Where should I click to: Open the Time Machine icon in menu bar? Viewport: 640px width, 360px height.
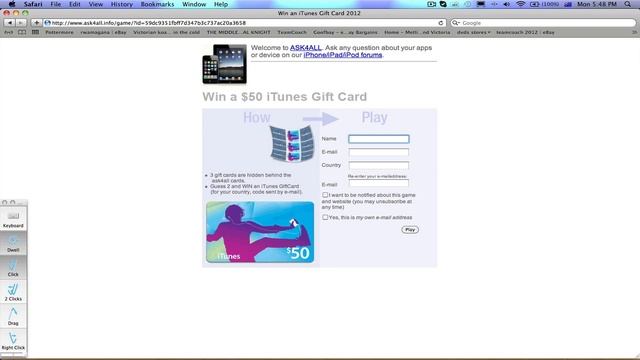[x=468, y=4]
